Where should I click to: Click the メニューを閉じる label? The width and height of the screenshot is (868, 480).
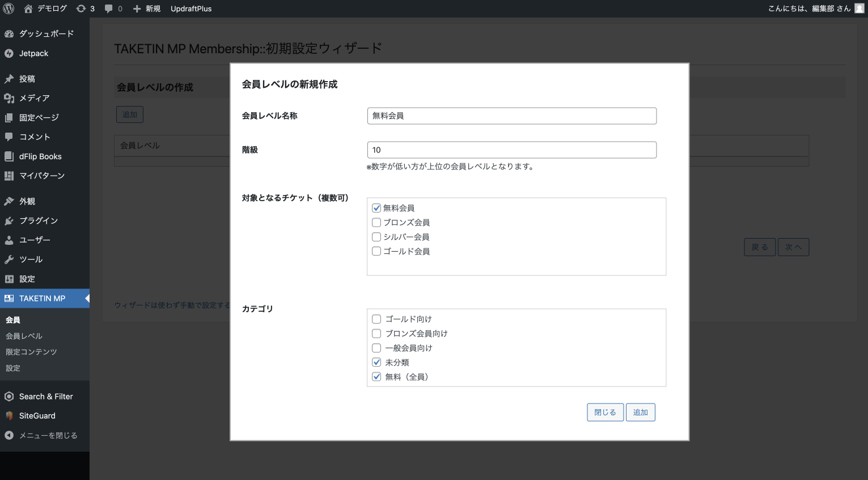(48, 435)
